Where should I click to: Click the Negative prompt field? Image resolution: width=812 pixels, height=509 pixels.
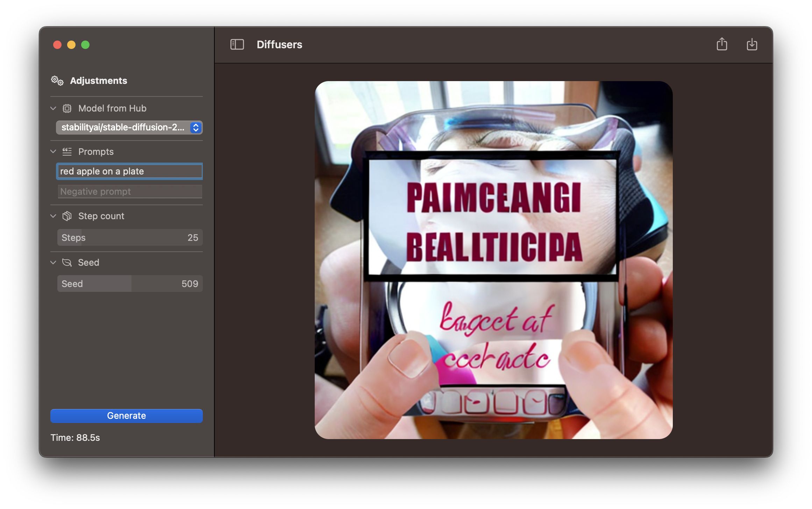click(130, 192)
